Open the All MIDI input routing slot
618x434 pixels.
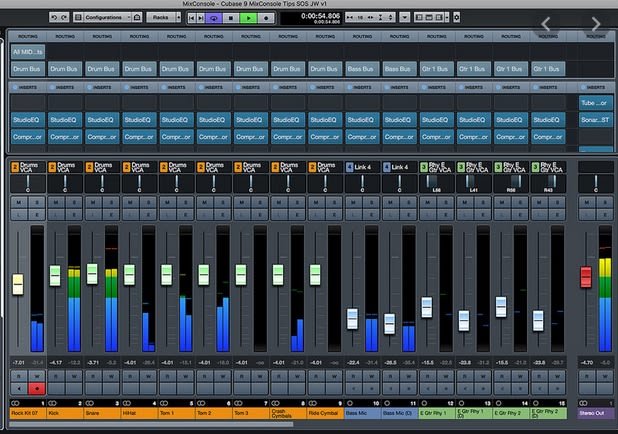28,52
